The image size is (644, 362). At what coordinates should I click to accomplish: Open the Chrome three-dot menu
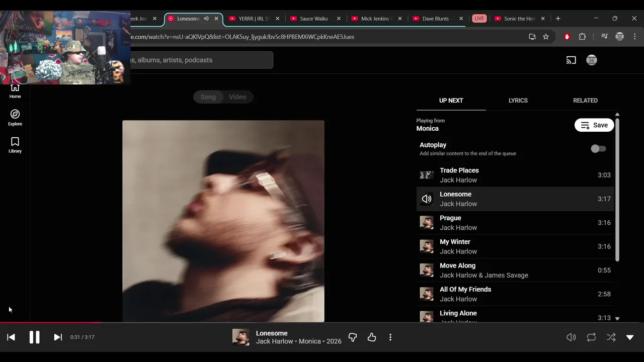point(634,37)
